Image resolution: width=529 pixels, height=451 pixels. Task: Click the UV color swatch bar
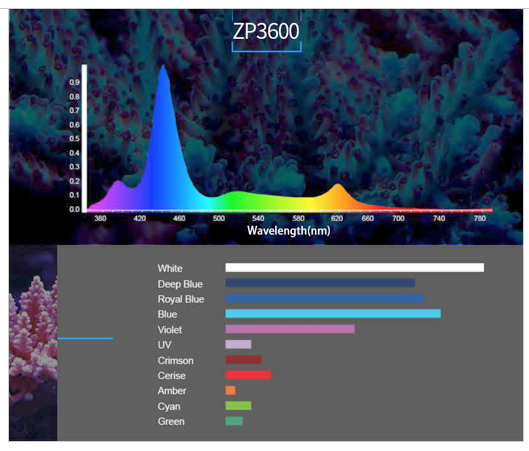tap(238, 344)
